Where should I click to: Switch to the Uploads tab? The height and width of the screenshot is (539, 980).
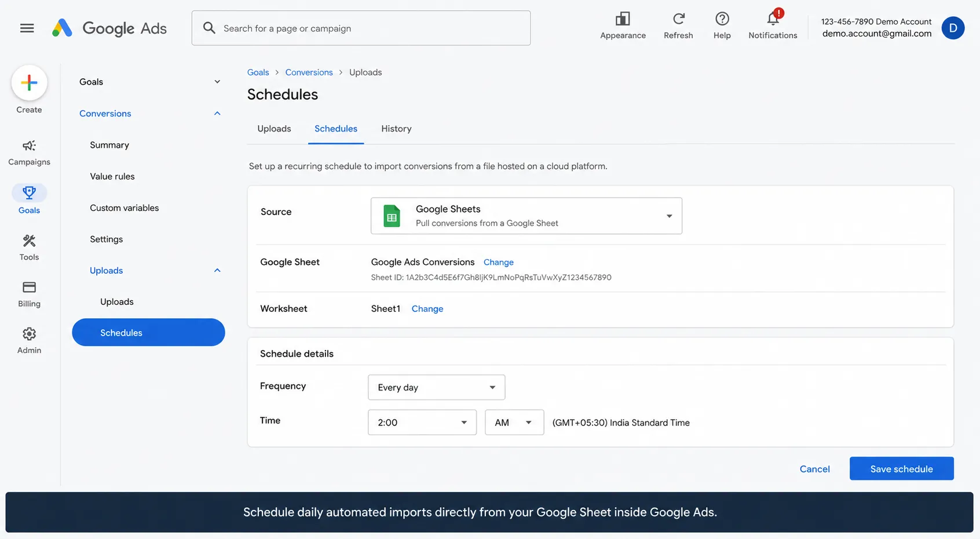point(274,129)
